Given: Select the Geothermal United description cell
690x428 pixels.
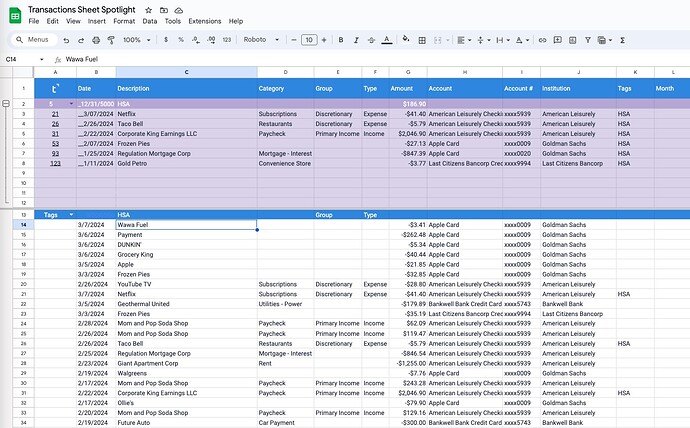Looking at the screenshot, I should [x=186, y=304].
